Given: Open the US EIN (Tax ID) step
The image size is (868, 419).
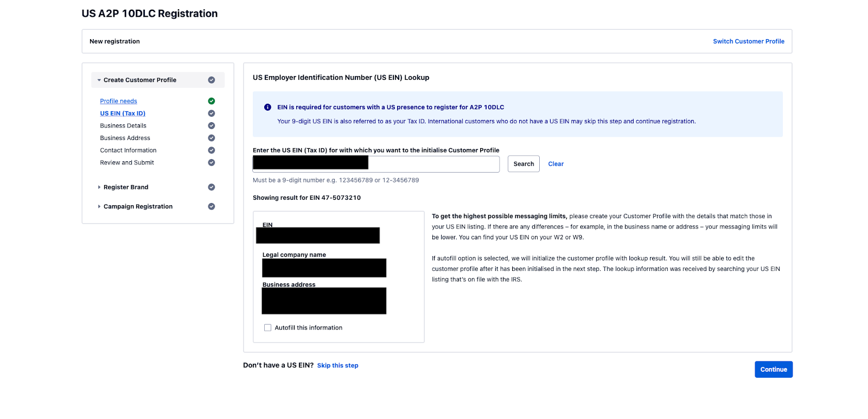Looking at the screenshot, I should click(x=123, y=113).
